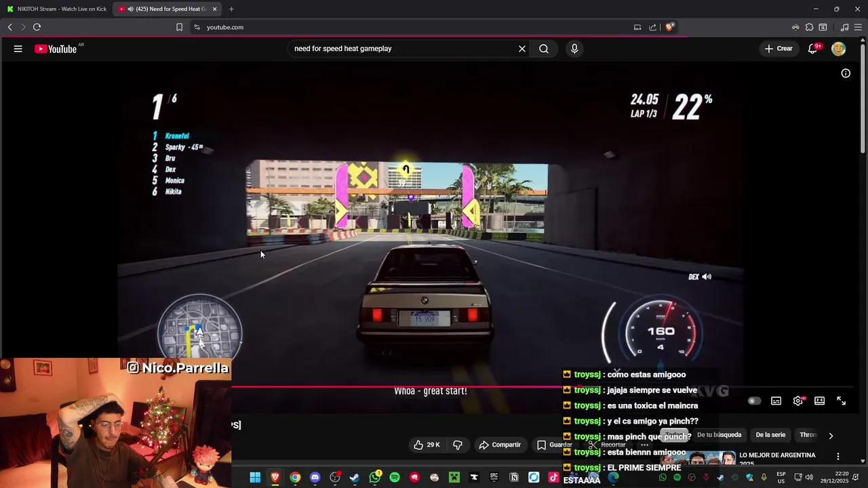Open Google Chrome from the taskbar
868x488 pixels.
[x=295, y=477]
